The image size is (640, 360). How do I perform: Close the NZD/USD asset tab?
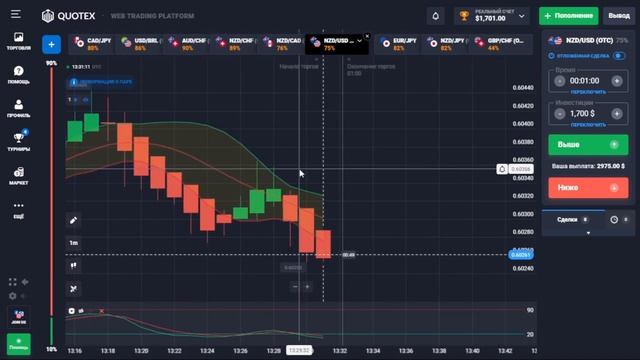click(367, 36)
